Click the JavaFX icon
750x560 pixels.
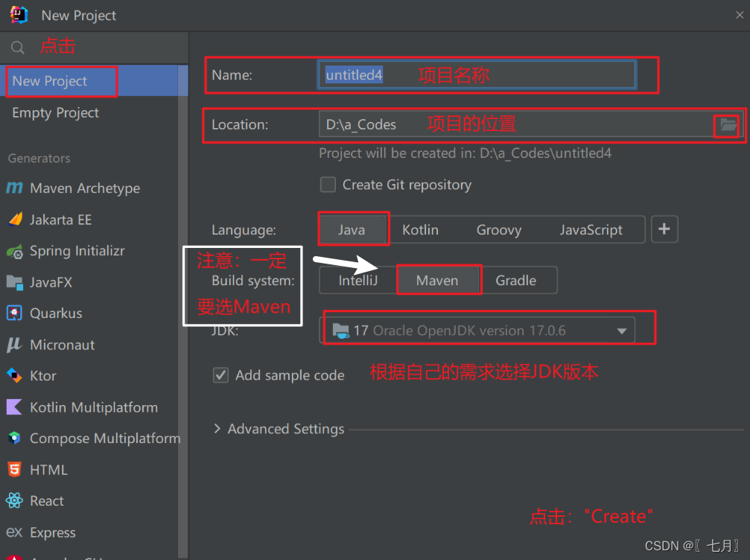15,283
